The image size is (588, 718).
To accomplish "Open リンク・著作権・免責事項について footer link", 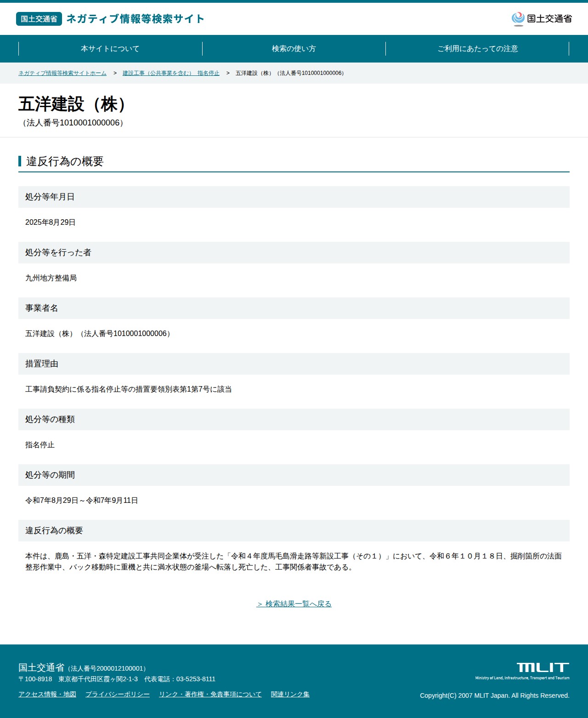I will [210, 694].
